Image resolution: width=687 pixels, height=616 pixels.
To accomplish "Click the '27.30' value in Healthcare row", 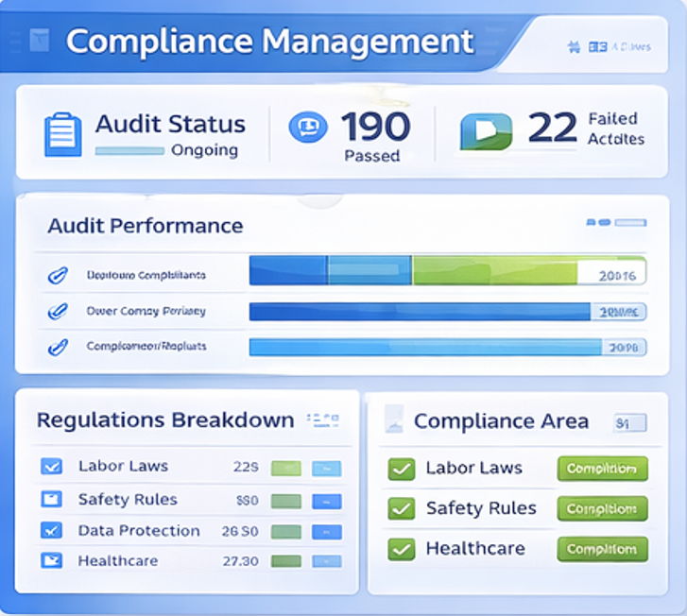I will tap(241, 561).
